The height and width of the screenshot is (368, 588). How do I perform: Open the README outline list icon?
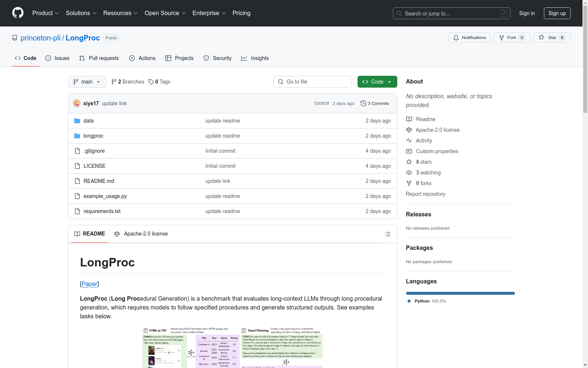coord(388,234)
